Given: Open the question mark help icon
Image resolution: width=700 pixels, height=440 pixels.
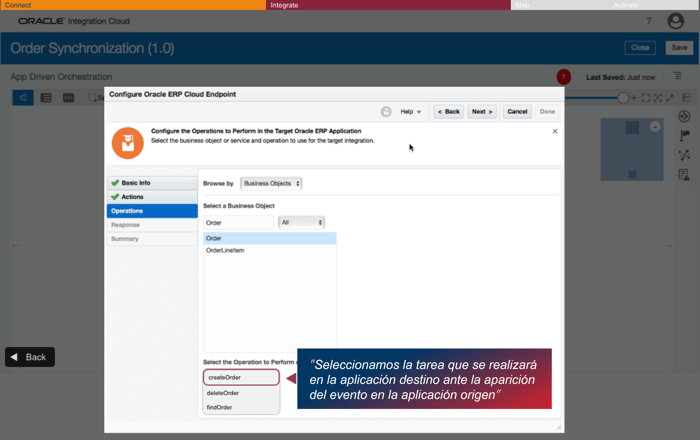Looking at the screenshot, I should pos(649,21).
